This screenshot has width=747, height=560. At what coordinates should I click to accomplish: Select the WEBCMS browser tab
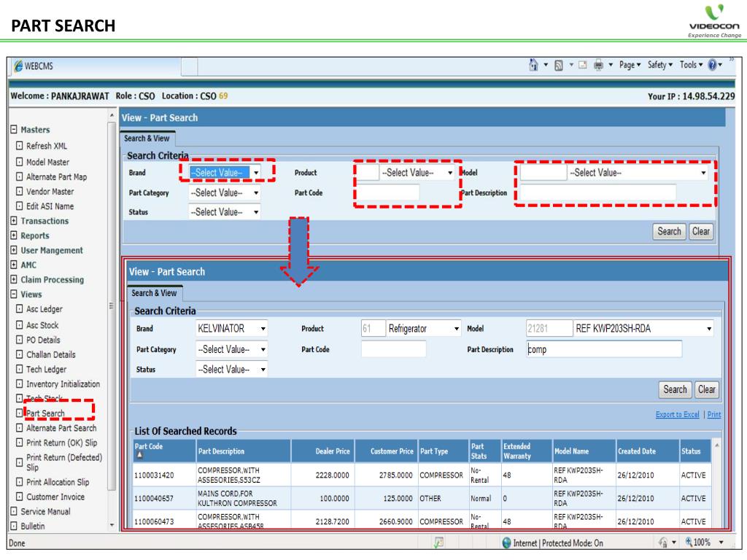[x=94, y=66]
